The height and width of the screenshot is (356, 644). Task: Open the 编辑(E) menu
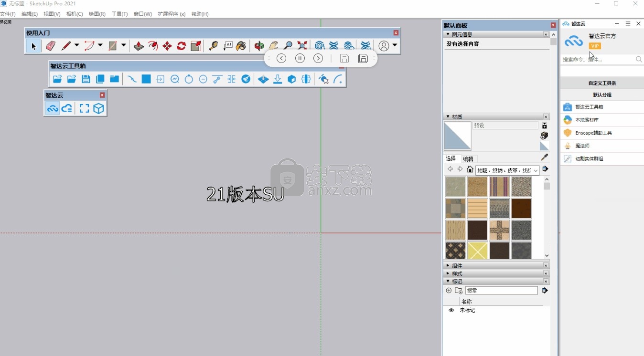point(30,14)
